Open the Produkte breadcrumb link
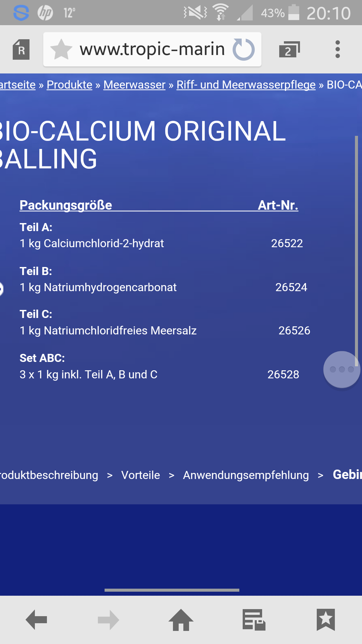Screen dimensions: 362x644 click(69, 85)
